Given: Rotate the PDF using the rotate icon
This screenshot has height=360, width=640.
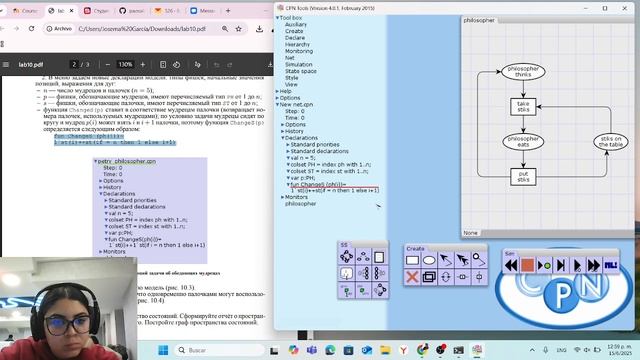Looking at the screenshot, I should [x=176, y=64].
